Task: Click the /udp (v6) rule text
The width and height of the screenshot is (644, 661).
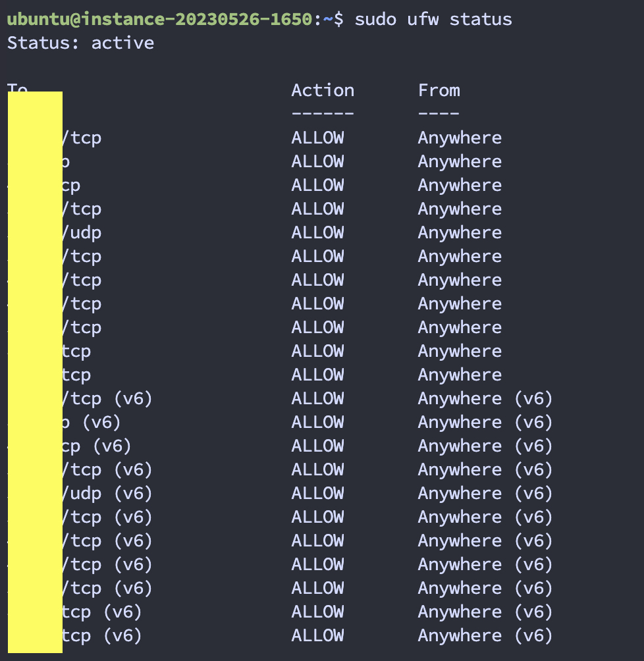Action: click(107, 493)
